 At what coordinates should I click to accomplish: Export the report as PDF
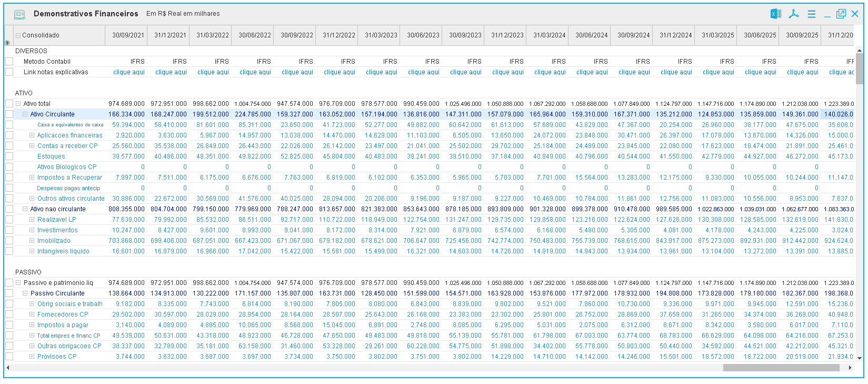(794, 14)
